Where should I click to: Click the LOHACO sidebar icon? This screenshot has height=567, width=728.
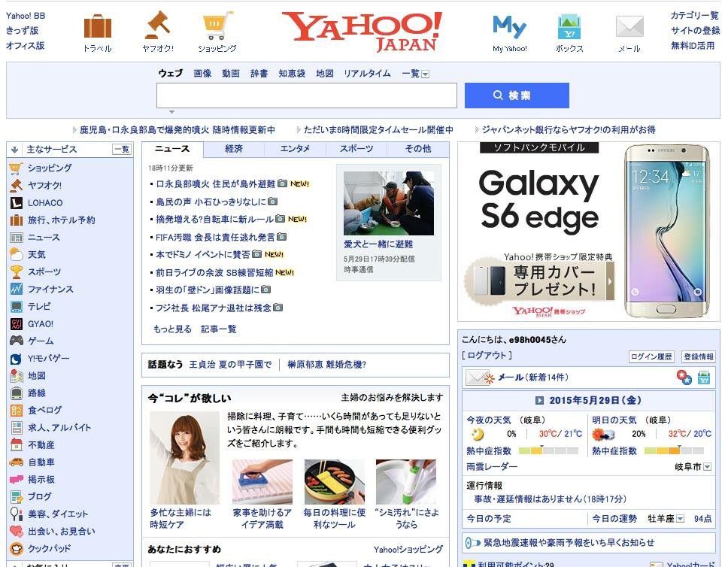coord(17,203)
